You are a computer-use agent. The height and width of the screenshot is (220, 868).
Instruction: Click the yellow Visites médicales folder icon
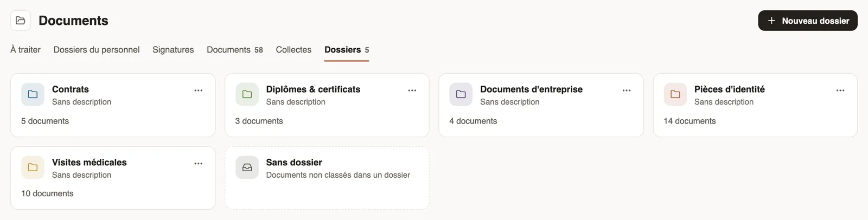click(x=33, y=167)
